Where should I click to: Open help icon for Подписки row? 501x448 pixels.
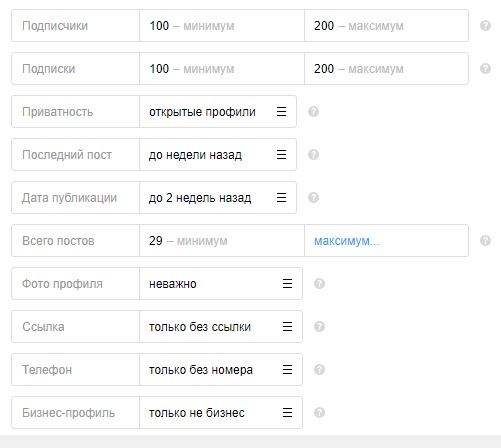(485, 69)
